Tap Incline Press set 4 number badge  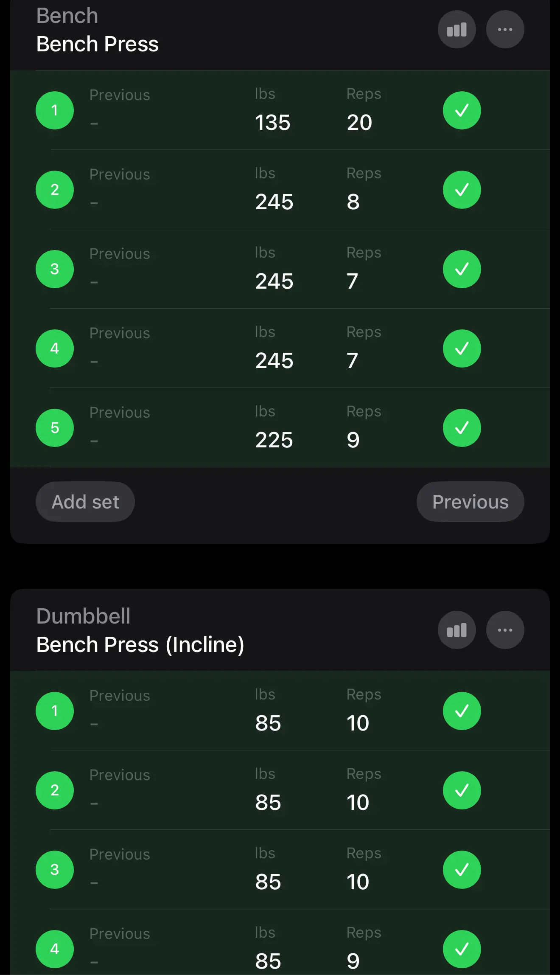tap(55, 949)
